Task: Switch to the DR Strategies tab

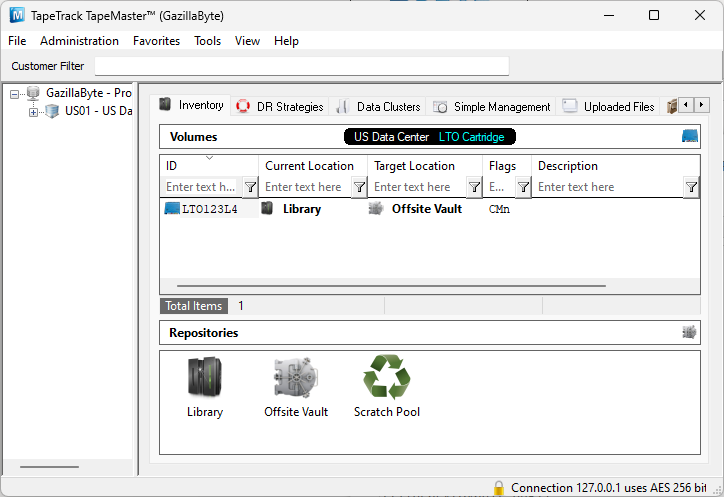Action: pyautogui.click(x=280, y=107)
